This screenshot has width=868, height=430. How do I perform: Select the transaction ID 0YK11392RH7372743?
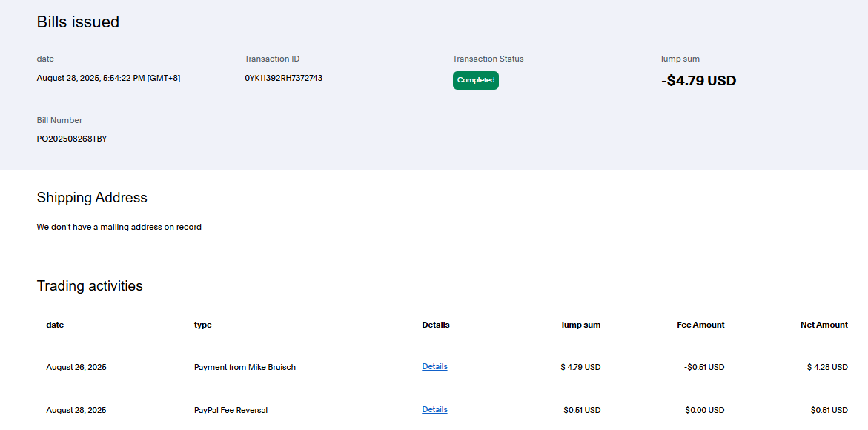(283, 78)
